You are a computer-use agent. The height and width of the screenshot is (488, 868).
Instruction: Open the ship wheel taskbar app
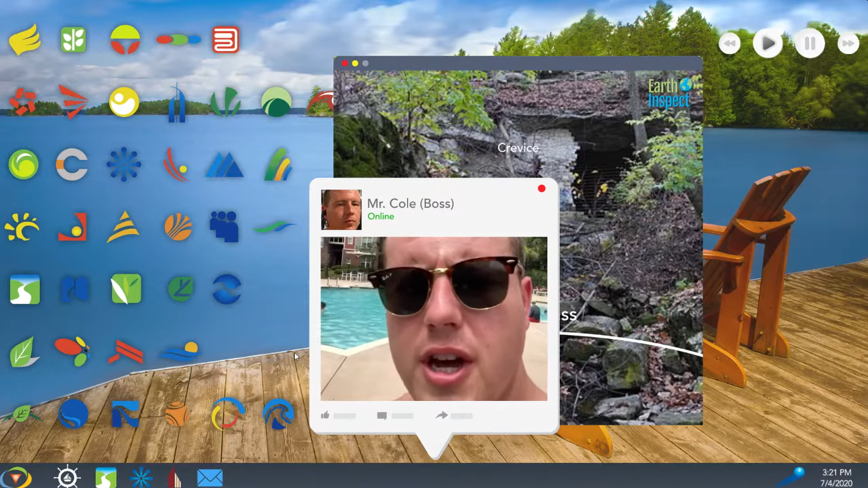[x=67, y=477]
